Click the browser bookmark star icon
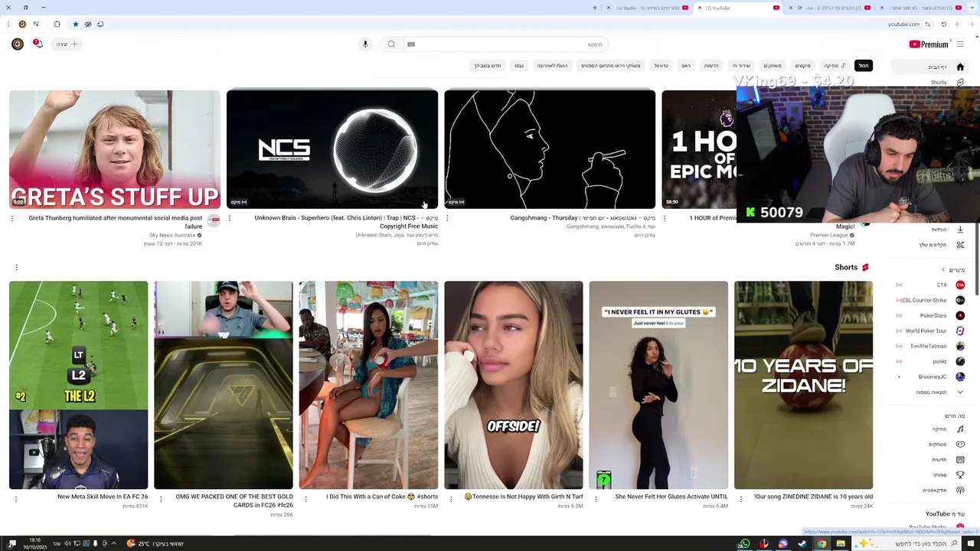 click(x=75, y=24)
